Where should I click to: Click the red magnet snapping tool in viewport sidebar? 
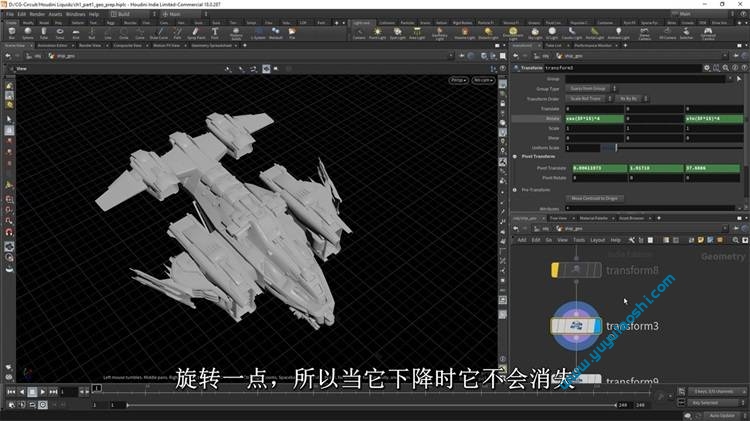pos(9,232)
